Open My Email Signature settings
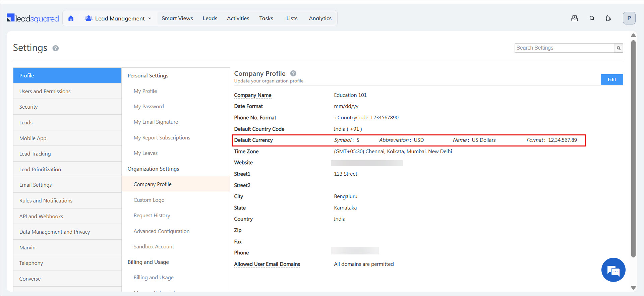Image resolution: width=644 pixels, height=296 pixels. 156,122
